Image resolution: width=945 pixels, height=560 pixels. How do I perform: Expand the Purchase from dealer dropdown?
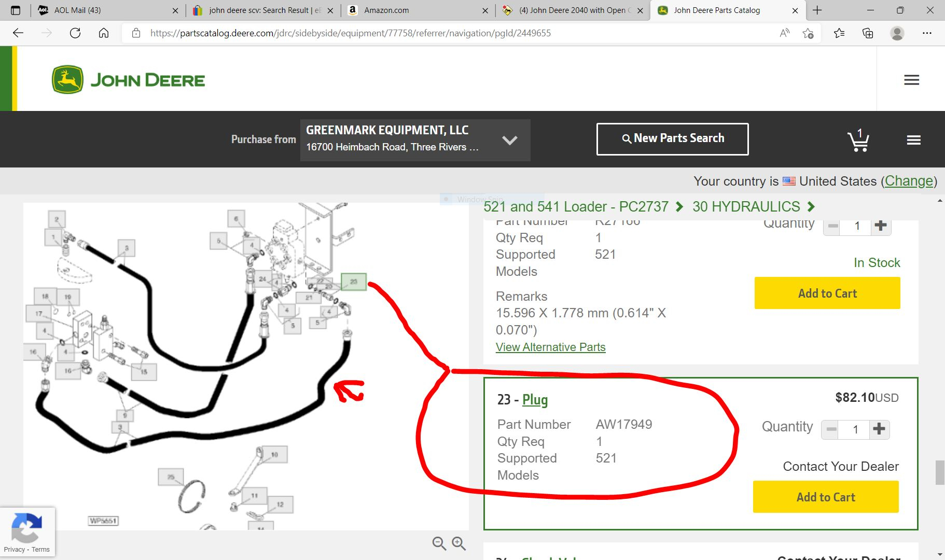click(x=510, y=140)
